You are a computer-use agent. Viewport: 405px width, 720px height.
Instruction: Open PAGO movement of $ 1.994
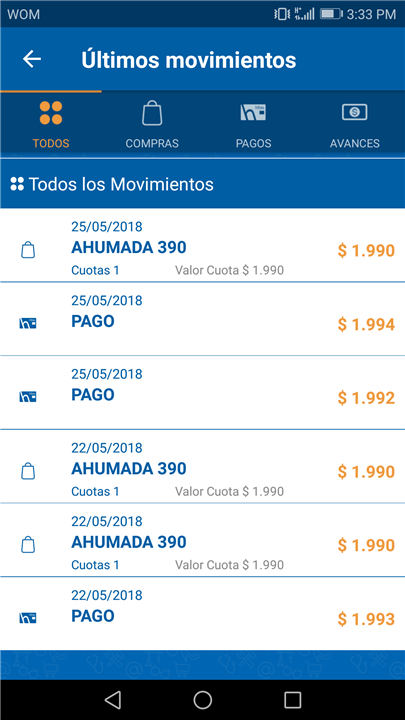click(x=202, y=319)
